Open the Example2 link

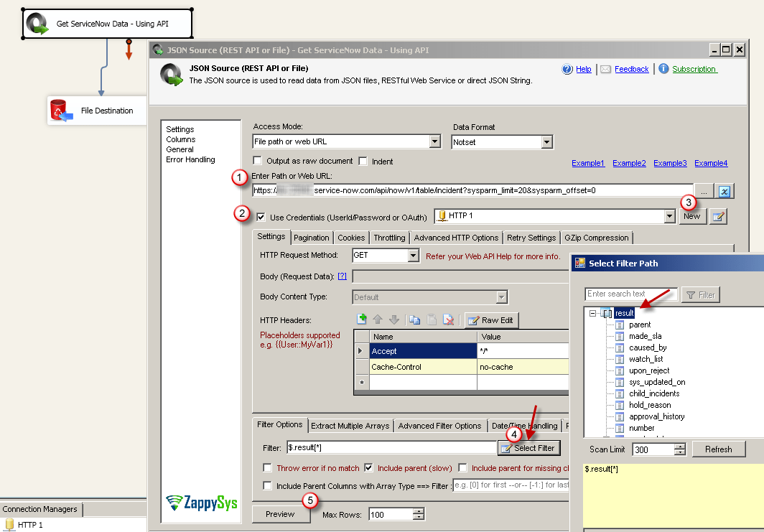(629, 163)
